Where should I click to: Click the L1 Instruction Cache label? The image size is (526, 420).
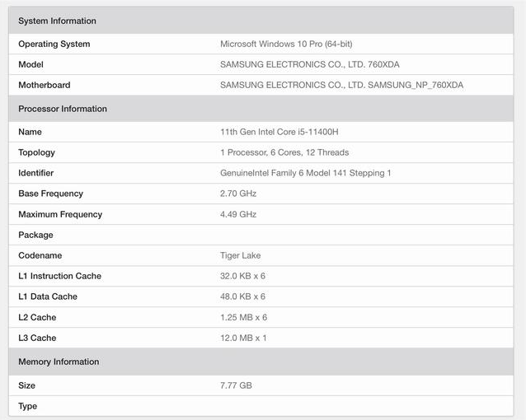pos(59,276)
